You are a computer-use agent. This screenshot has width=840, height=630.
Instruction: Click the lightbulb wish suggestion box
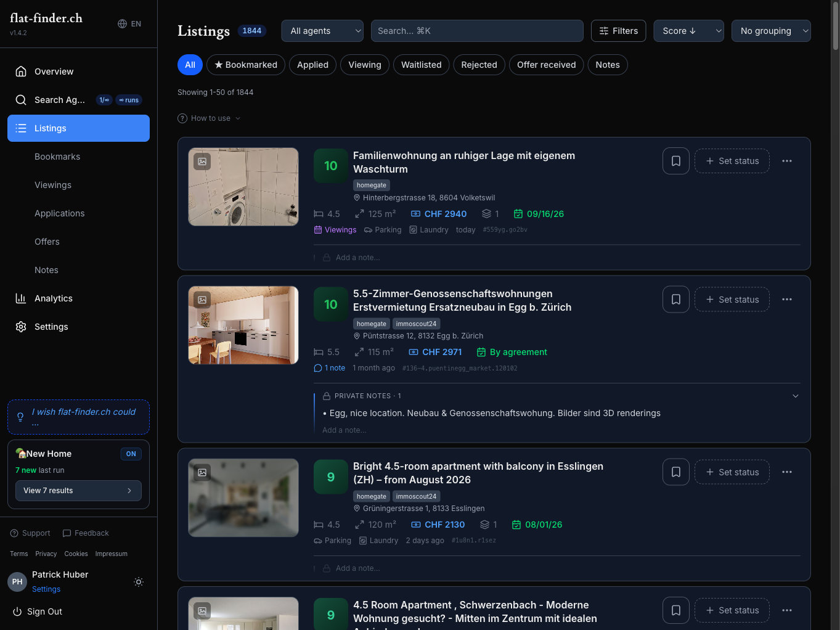(x=78, y=417)
